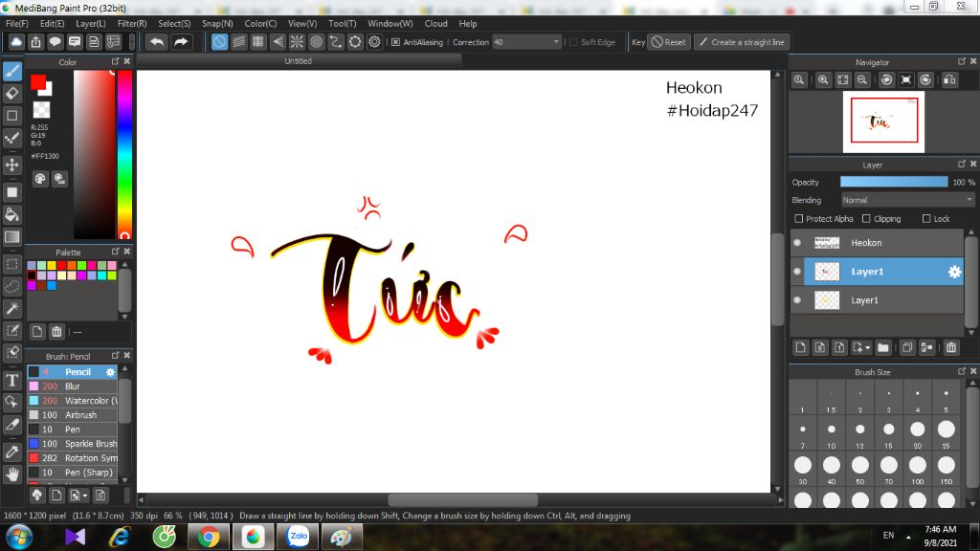Open the Snap menu
The image size is (980, 551).
coord(217,23)
